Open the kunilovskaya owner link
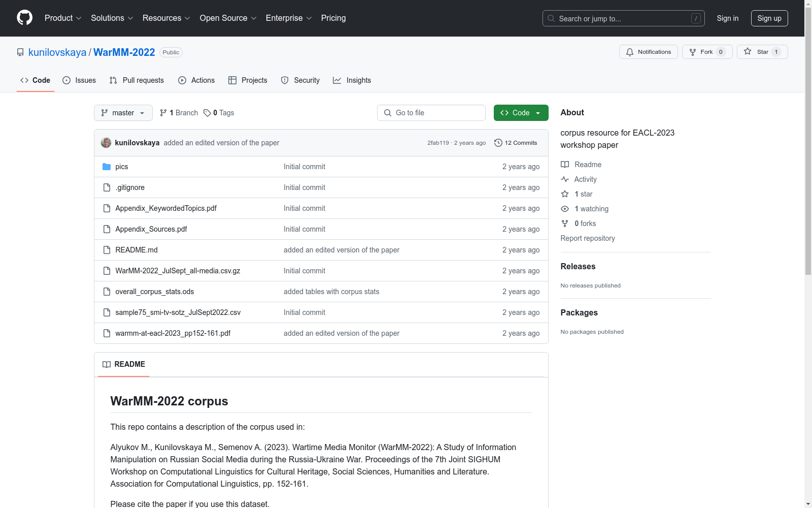The width and height of the screenshot is (812, 508). tap(57, 52)
